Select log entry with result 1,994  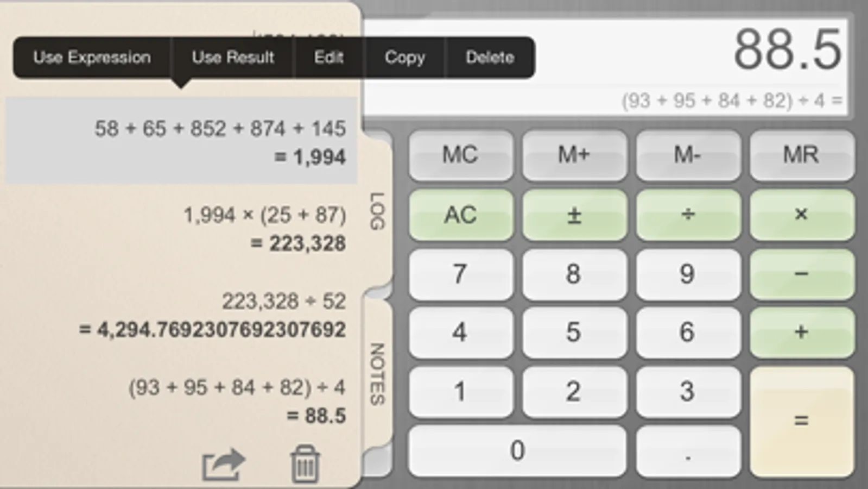[x=181, y=141]
